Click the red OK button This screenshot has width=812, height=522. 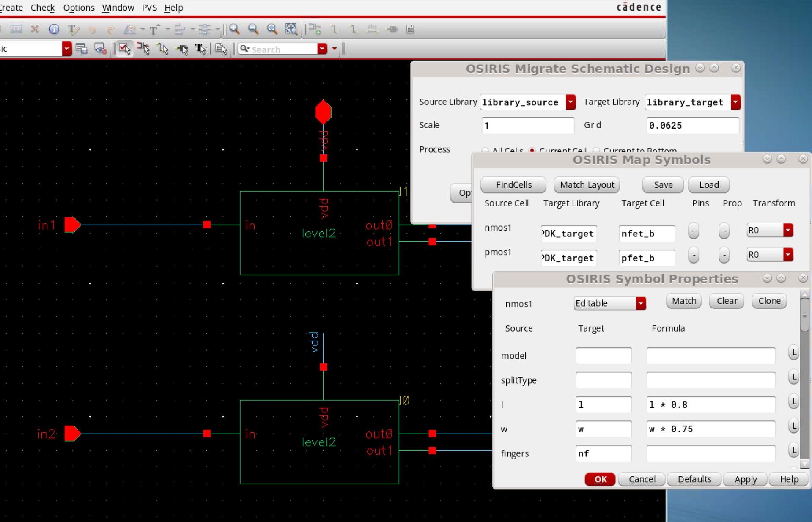tap(600, 479)
